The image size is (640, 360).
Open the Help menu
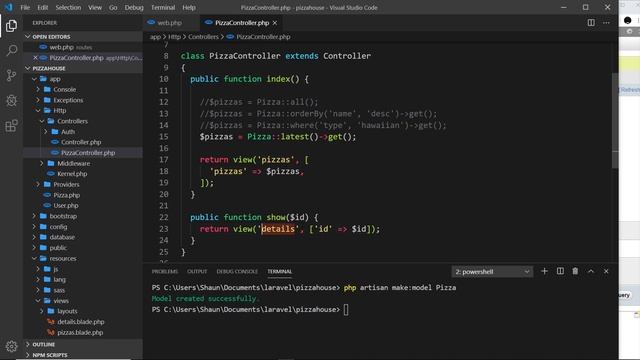click(189, 7)
